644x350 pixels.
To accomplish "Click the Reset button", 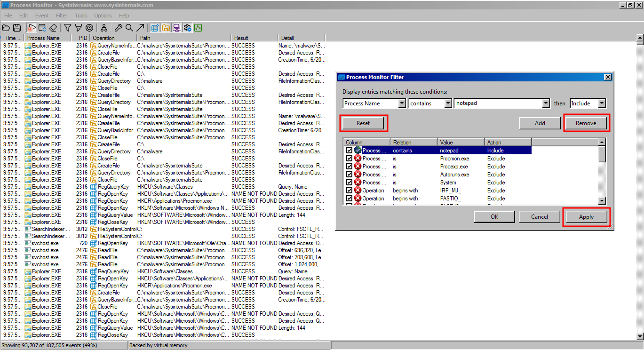I will 363,123.
